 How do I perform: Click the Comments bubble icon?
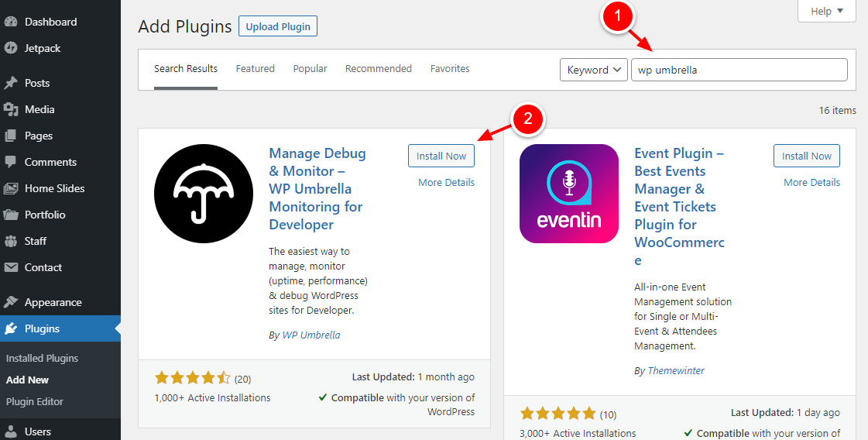click(x=11, y=163)
